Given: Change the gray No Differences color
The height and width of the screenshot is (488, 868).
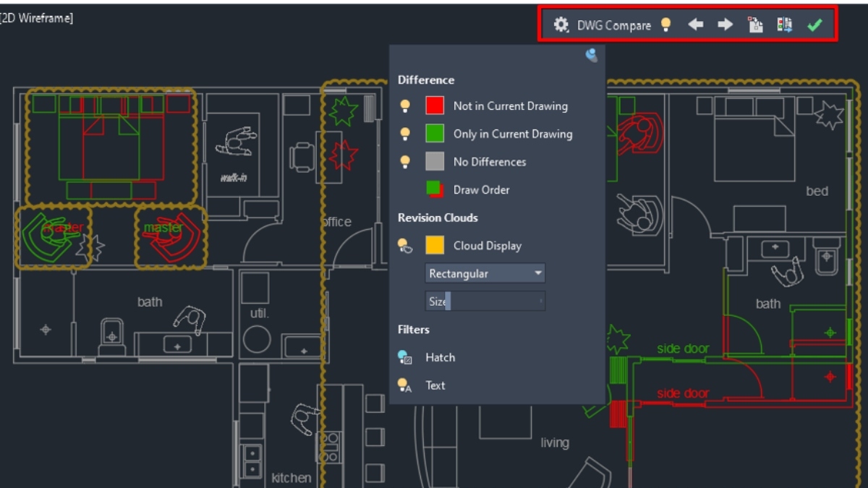Looking at the screenshot, I should click(x=434, y=161).
